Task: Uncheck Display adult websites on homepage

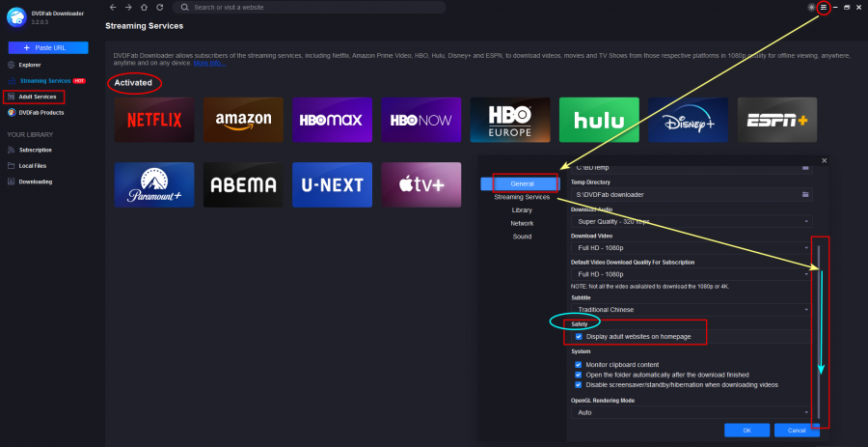Action: coord(578,336)
